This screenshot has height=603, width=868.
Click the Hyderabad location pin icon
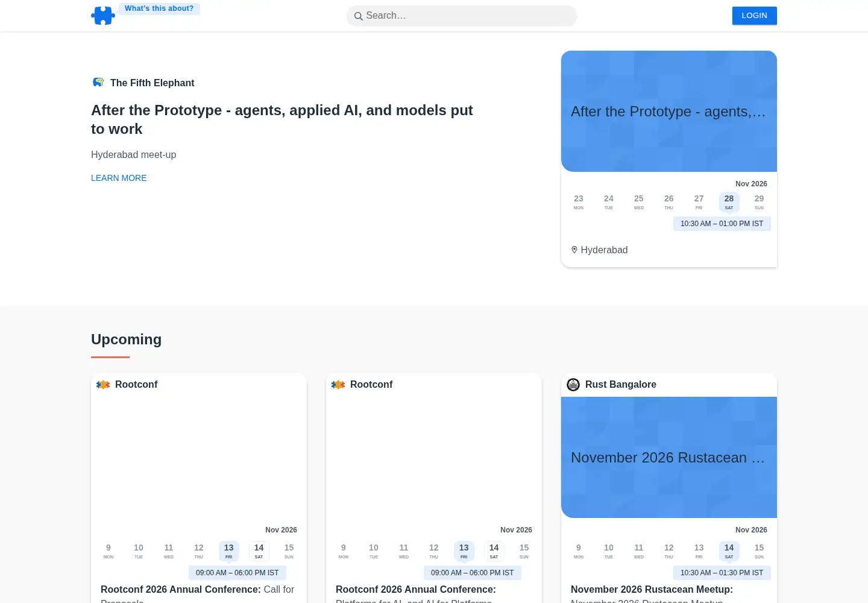(x=574, y=250)
